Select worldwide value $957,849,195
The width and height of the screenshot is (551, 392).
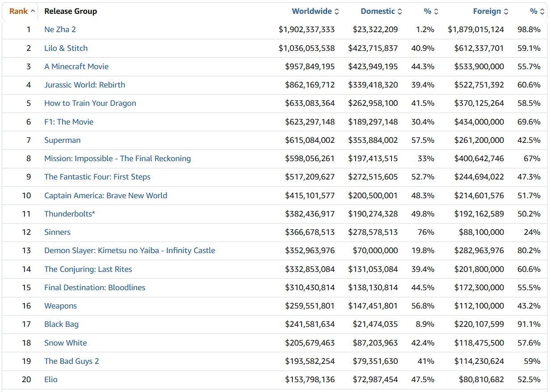click(310, 66)
